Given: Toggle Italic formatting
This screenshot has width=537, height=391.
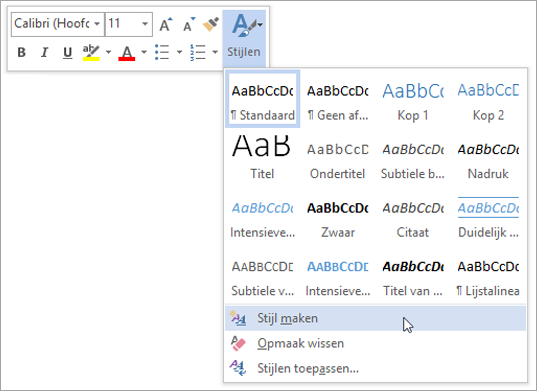Looking at the screenshot, I should click(44, 52).
